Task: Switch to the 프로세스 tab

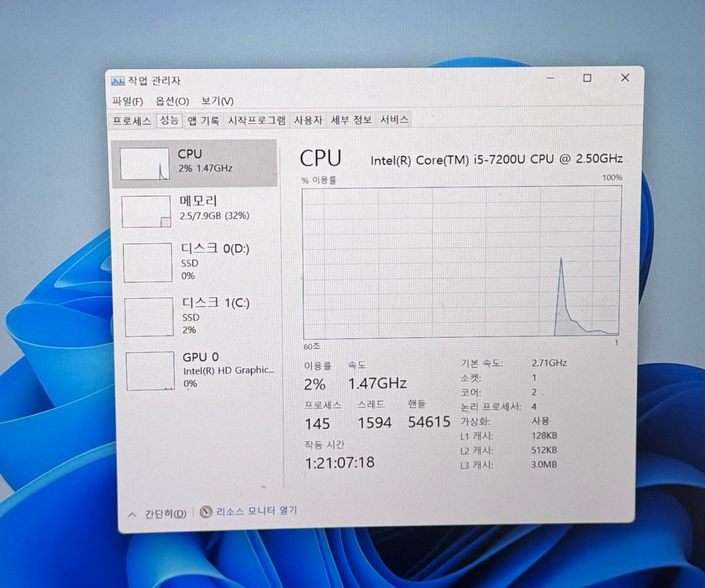Action: (131, 119)
